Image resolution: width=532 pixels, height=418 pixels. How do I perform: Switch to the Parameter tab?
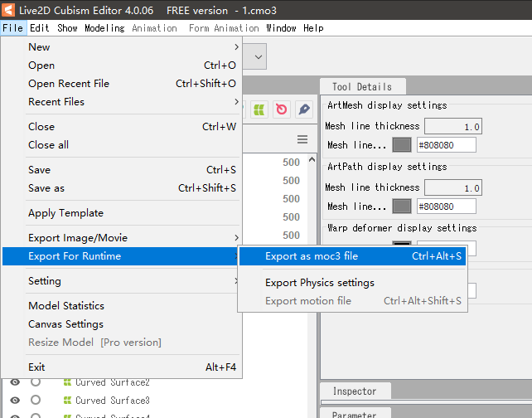point(355,414)
